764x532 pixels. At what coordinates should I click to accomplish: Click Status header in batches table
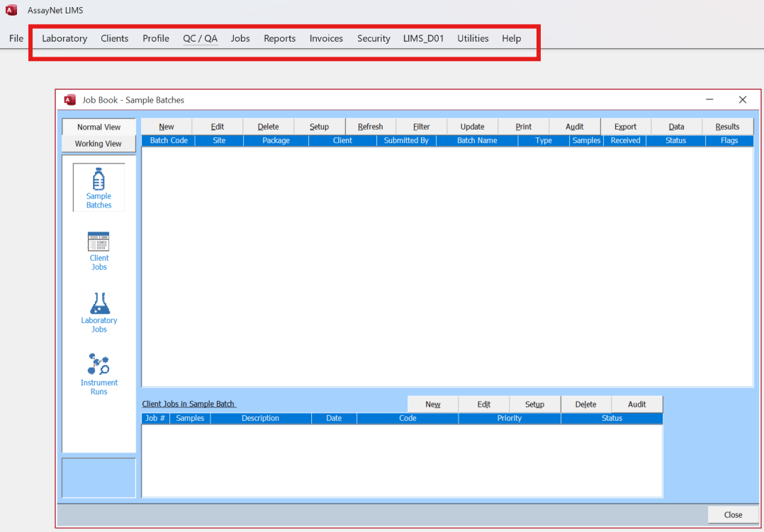676,140
